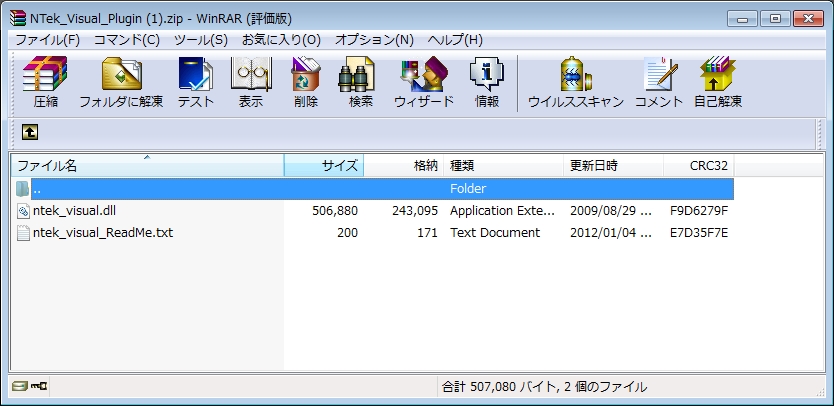Screen dimensions: 834x406
Task: Sort by 格納 packed size column header
Action: coord(404,165)
